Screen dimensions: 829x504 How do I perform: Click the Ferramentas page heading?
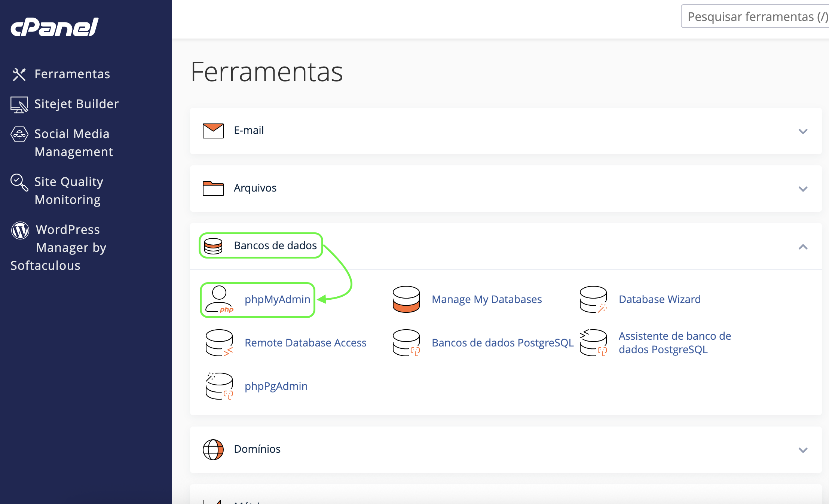(x=267, y=71)
